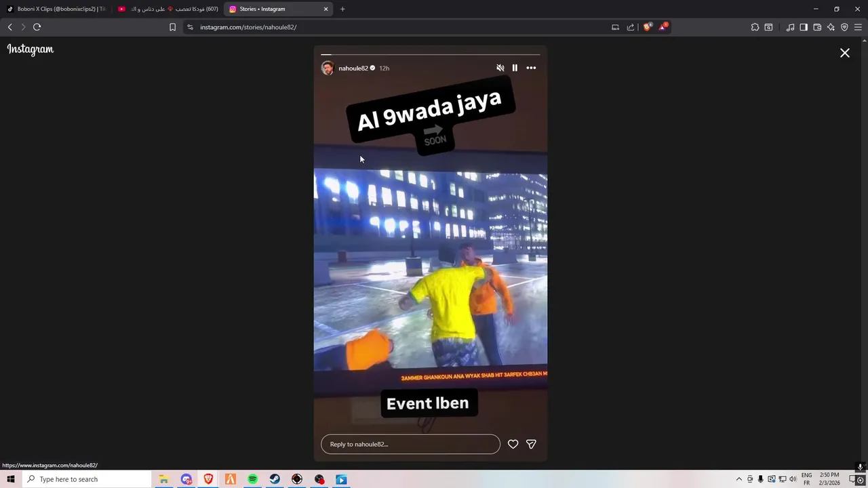Open Brave VPN shield icon

point(844,27)
